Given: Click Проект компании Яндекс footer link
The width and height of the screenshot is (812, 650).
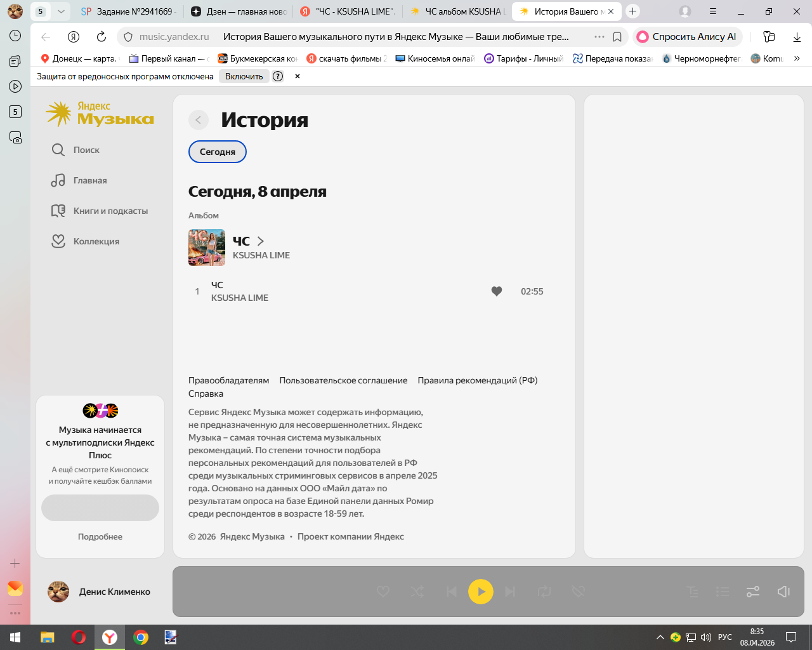Looking at the screenshot, I should point(351,536).
